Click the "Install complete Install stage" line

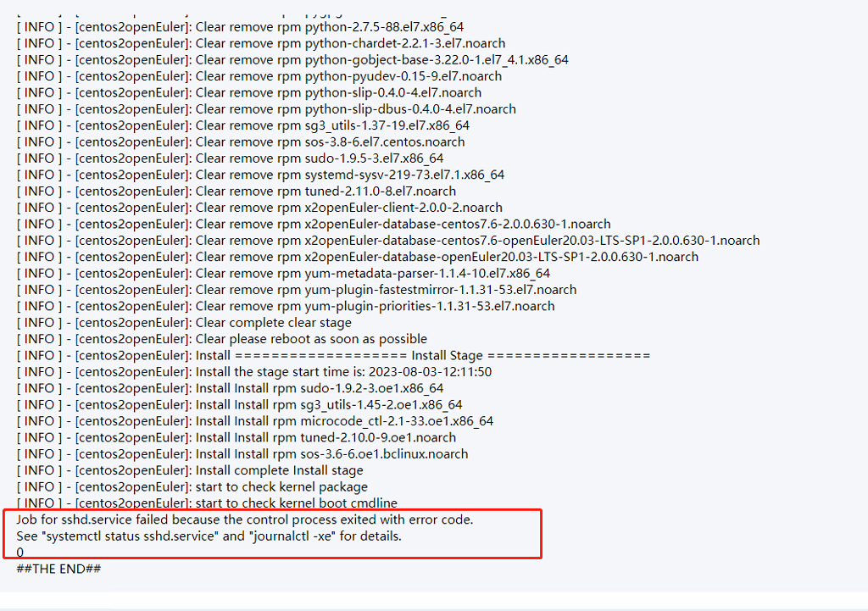coord(190,471)
